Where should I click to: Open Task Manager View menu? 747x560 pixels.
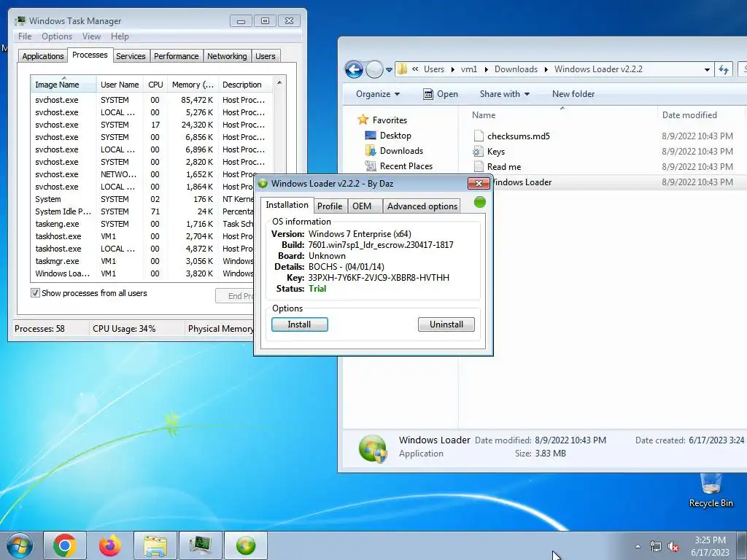coord(91,36)
